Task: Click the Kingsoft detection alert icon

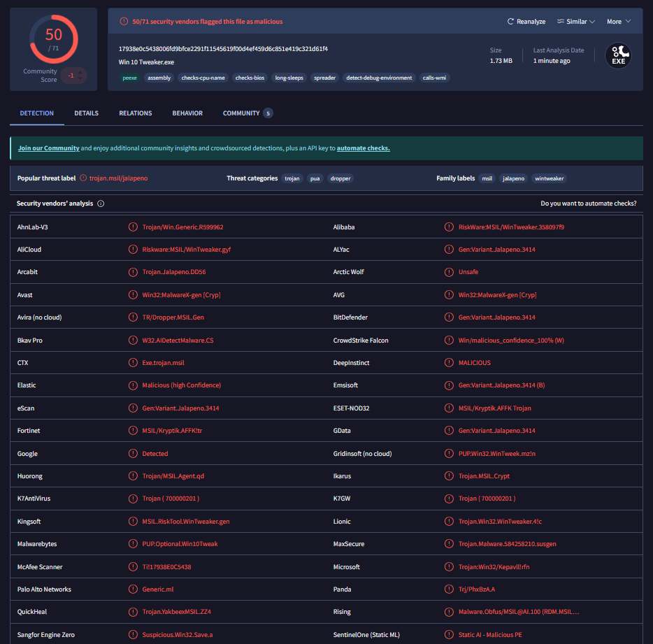Action: [133, 522]
